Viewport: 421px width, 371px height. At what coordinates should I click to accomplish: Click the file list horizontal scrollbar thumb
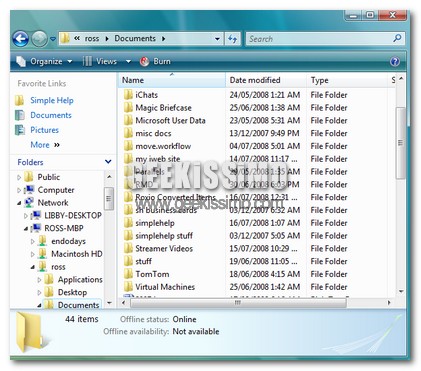[238, 303]
